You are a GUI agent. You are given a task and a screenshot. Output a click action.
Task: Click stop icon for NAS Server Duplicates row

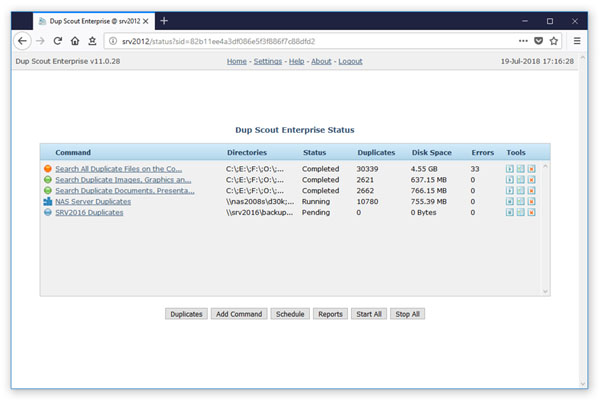pos(509,201)
